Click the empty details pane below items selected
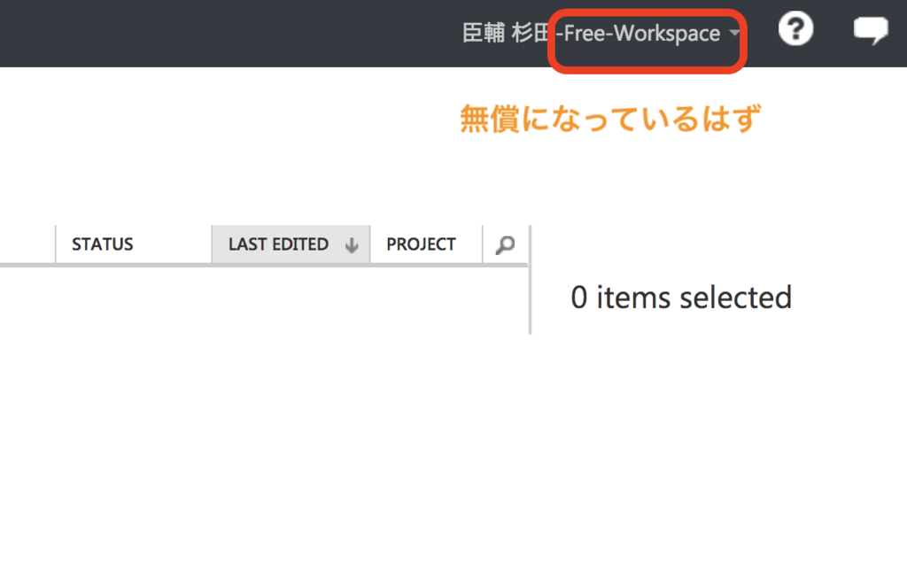This screenshot has width=907, height=588. pos(719,451)
